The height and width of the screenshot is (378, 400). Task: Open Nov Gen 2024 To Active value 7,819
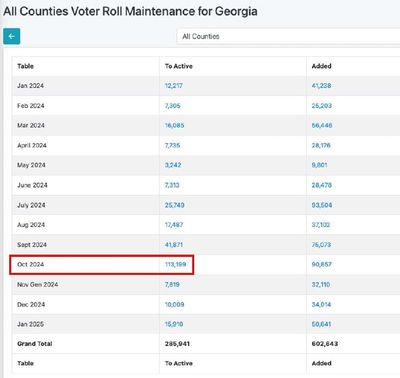(x=172, y=284)
